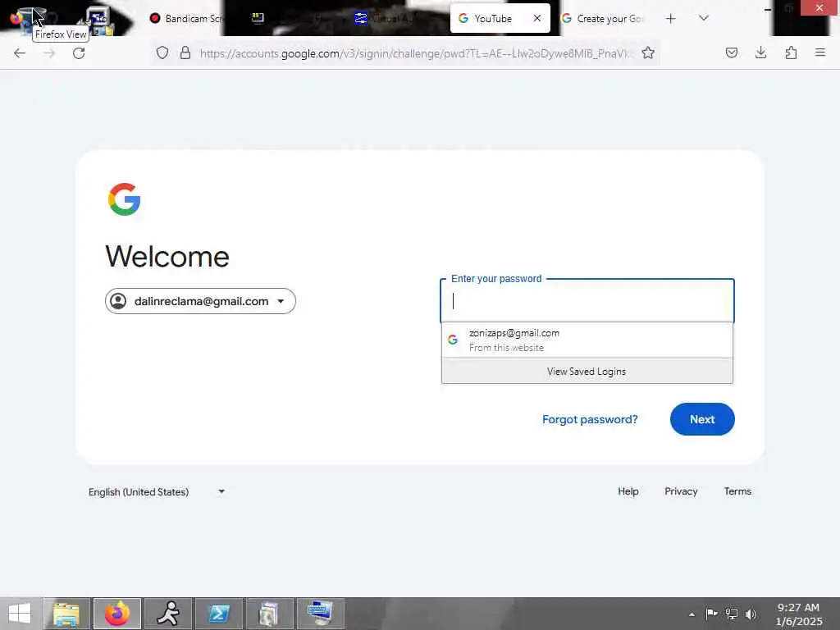Save page to Pocket

coord(732,52)
